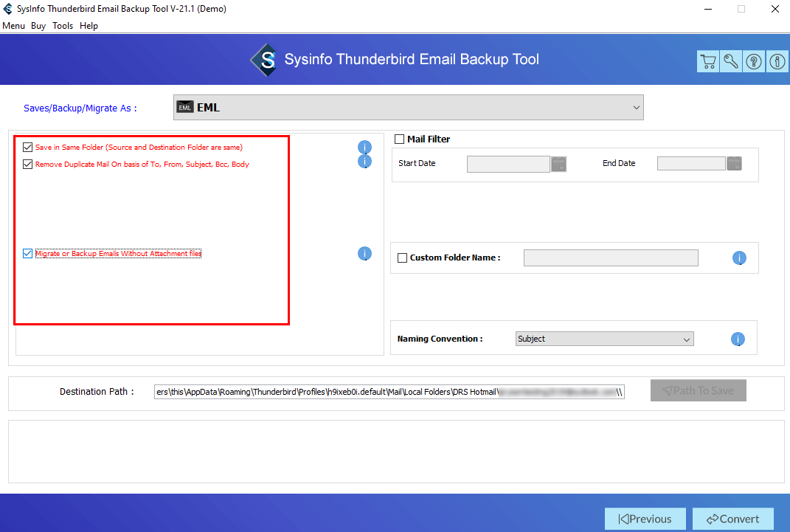Click the Destination Path text field

click(x=389, y=392)
